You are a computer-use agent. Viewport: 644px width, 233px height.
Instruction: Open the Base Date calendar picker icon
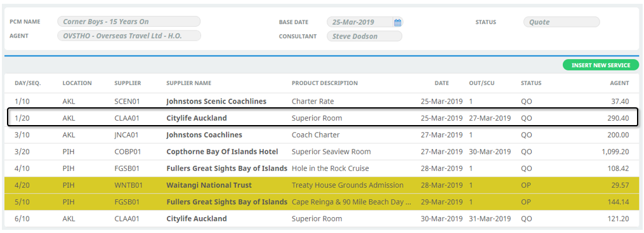point(398,23)
